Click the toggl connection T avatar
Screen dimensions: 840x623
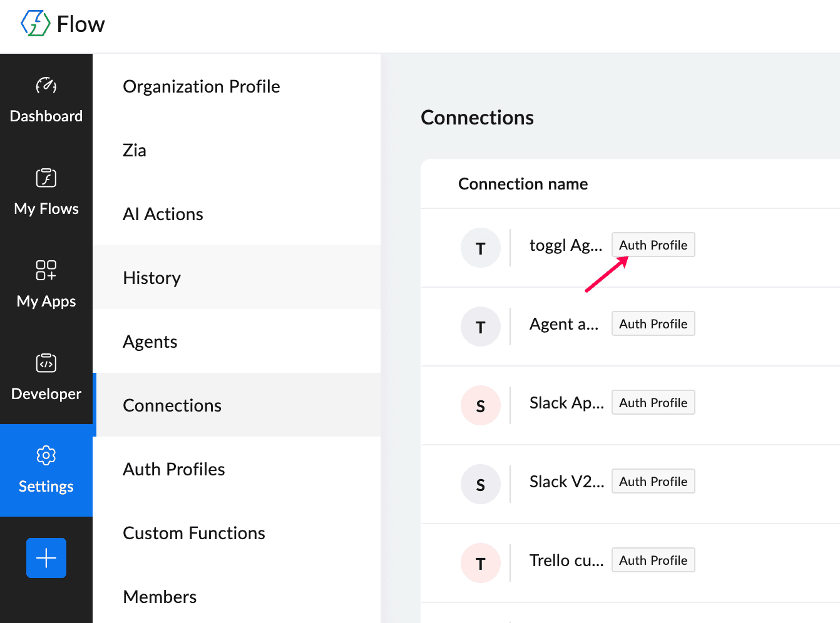(480, 248)
